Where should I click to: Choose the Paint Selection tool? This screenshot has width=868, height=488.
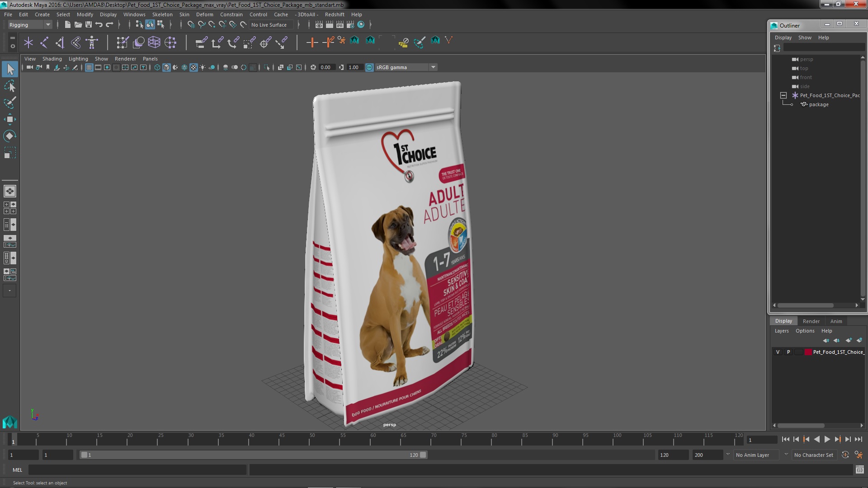coord(10,103)
